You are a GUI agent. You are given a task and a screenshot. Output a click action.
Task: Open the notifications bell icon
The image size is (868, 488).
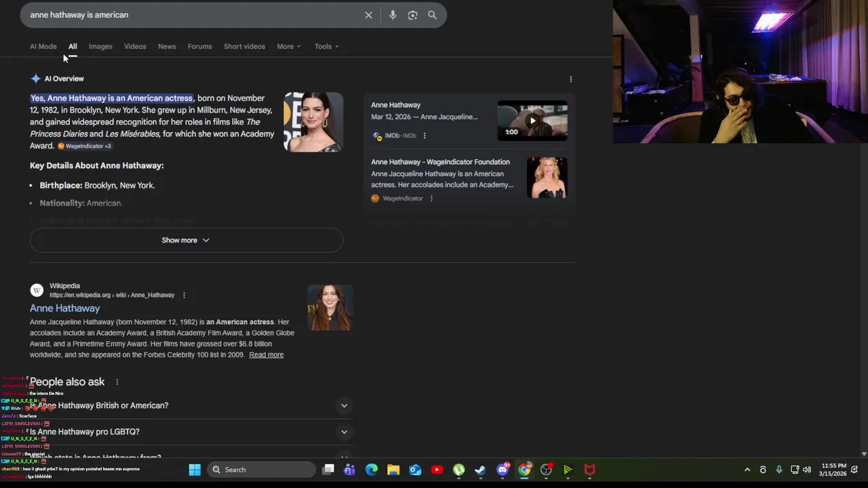[x=854, y=470]
